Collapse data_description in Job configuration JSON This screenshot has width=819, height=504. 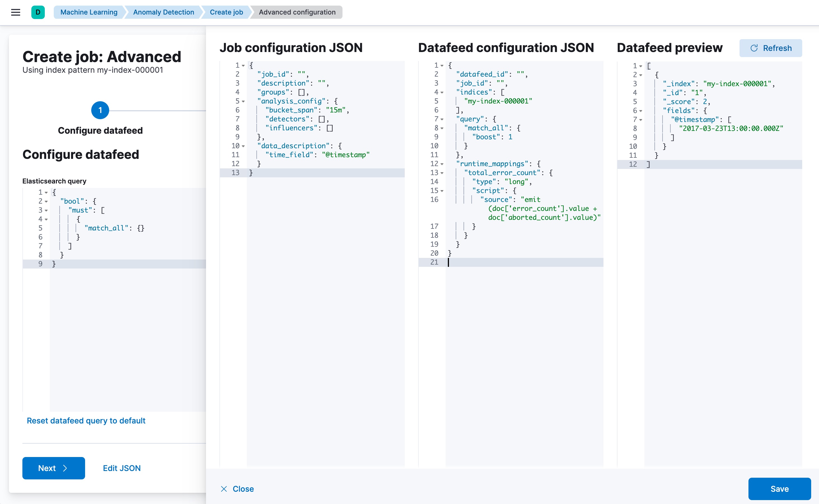(243, 146)
